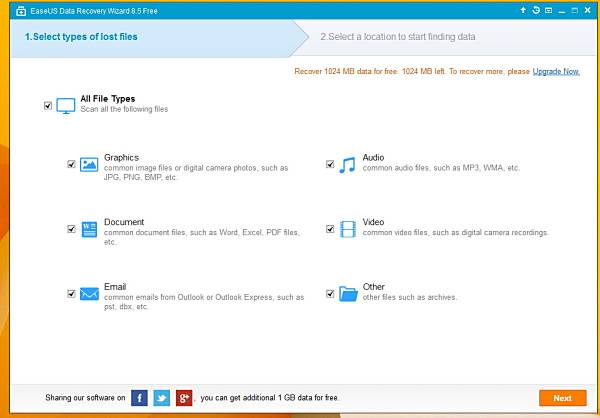This screenshot has height=418, width=600.
Task: Click 'common image files or digital camera photos' description
Action: pos(196,173)
